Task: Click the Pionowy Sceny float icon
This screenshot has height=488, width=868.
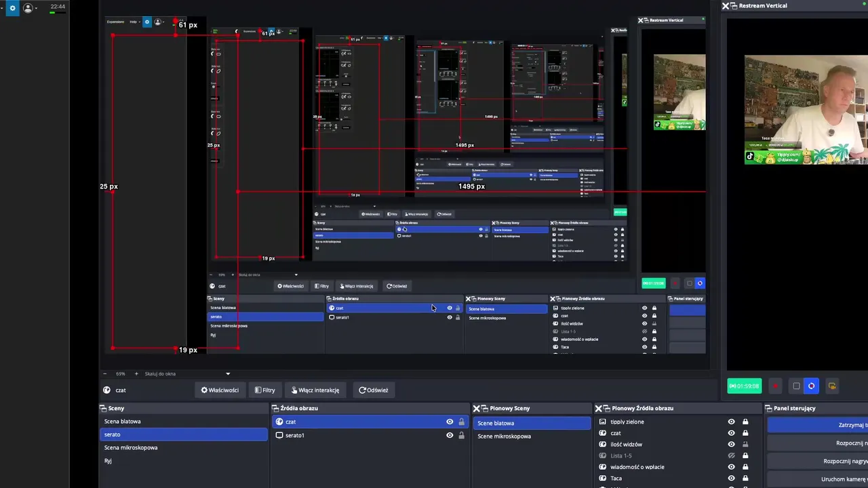Action: click(x=485, y=408)
